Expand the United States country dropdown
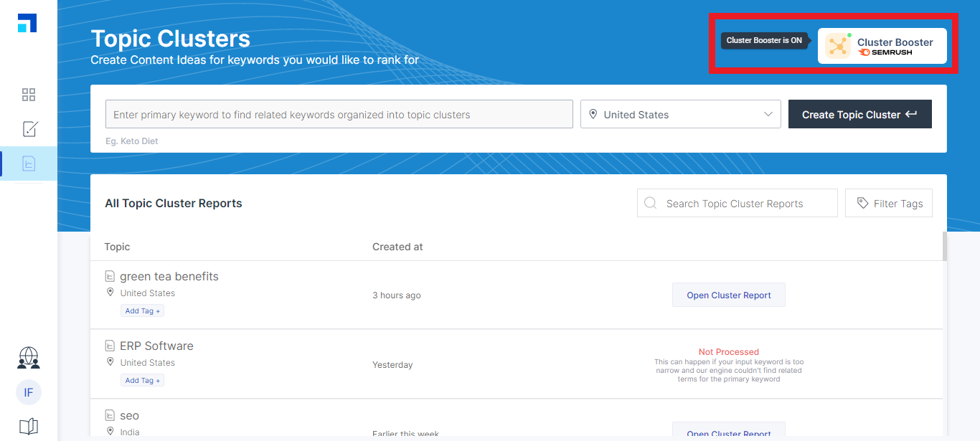Screen dimensions: 980x441 coord(680,115)
